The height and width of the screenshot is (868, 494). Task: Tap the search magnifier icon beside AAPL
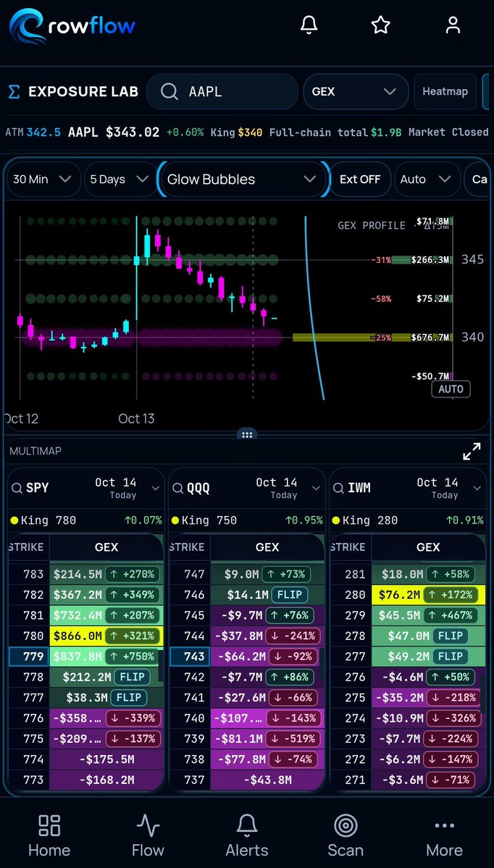coord(169,91)
